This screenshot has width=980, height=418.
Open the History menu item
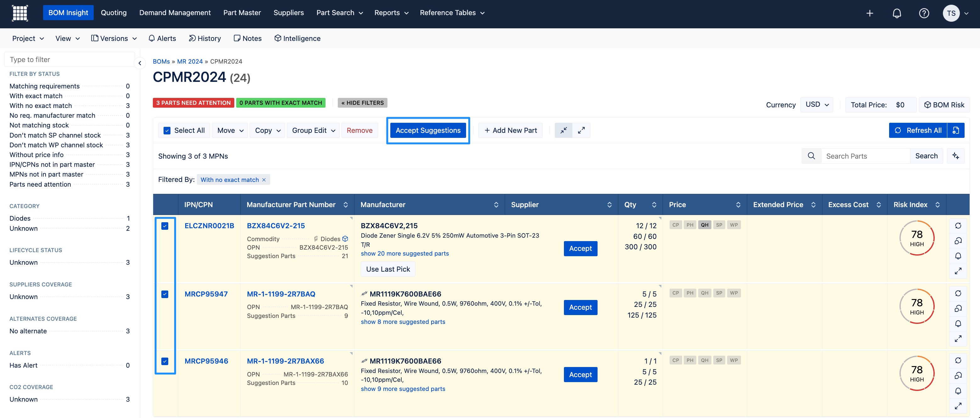205,38
